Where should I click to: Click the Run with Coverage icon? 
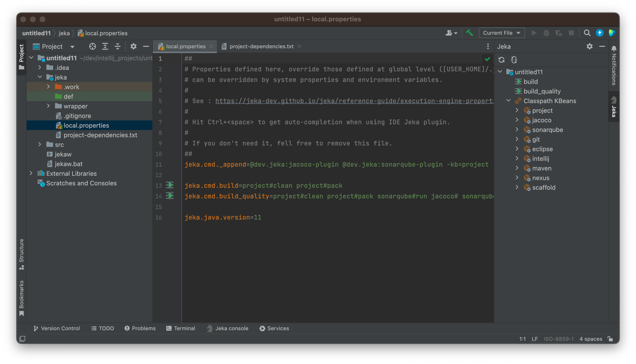pos(559,33)
